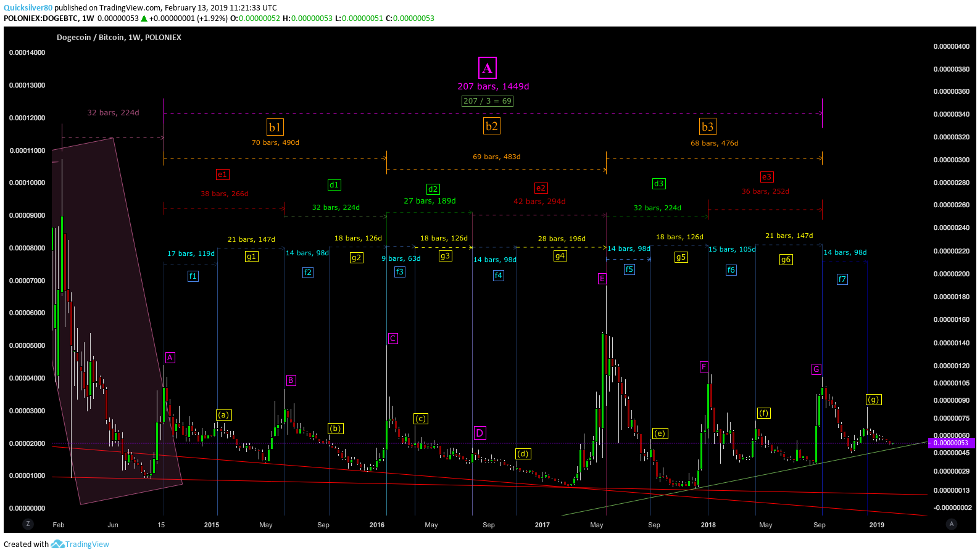Select the large magenta A label at top
The image size is (980, 555).
coord(488,68)
